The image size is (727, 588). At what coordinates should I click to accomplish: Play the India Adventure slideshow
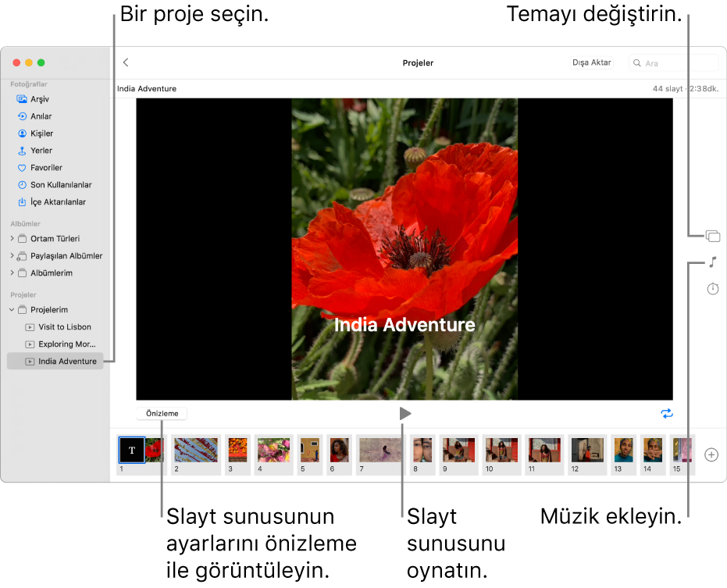(404, 413)
